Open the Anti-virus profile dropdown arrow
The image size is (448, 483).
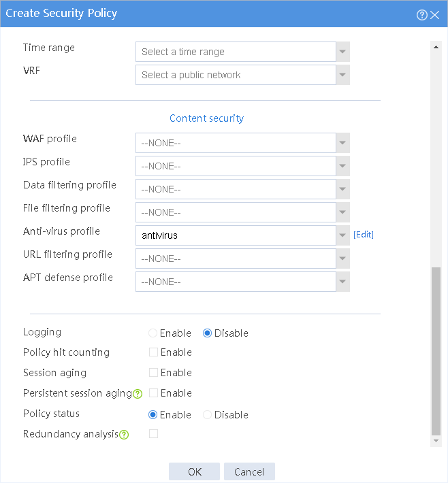[x=342, y=235]
